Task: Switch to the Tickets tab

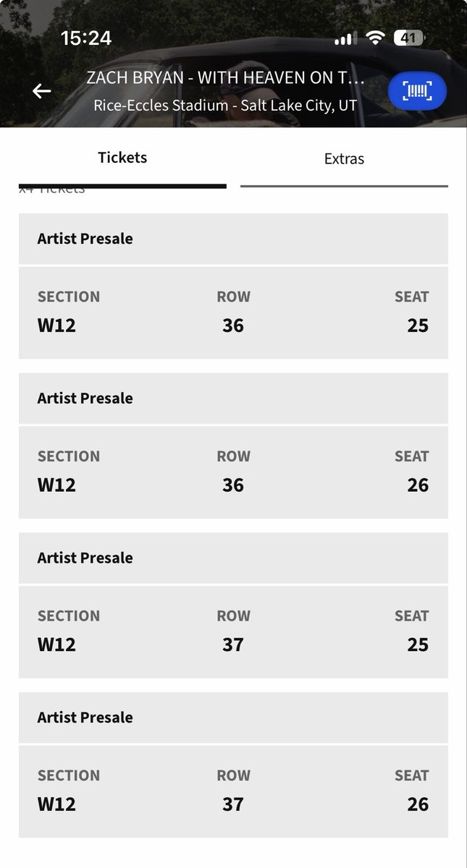Action: point(122,158)
